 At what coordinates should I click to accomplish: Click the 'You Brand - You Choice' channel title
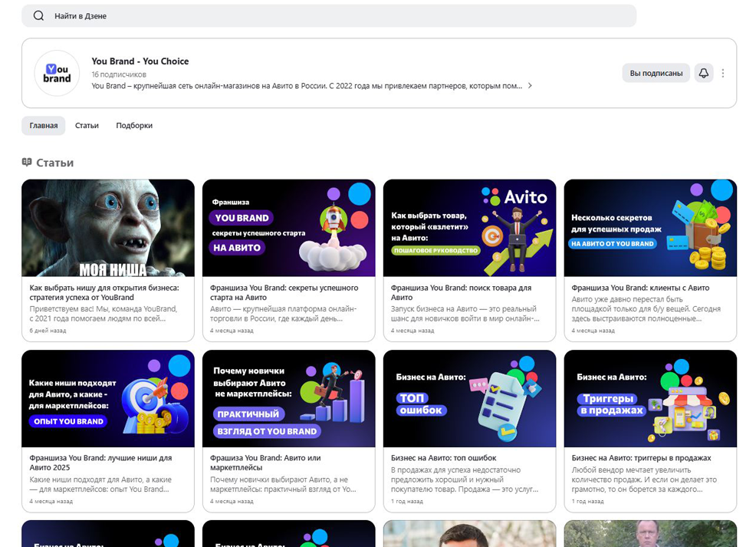[140, 61]
